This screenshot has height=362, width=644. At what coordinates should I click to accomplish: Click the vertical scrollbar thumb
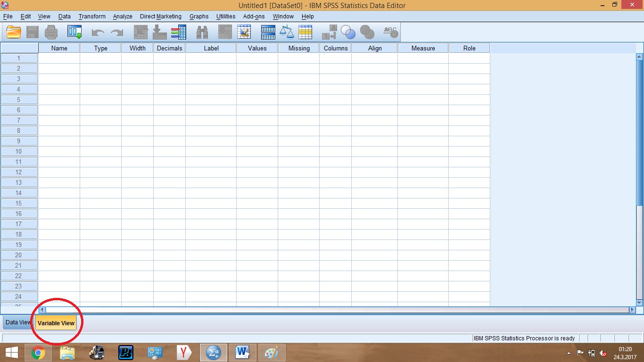tap(640, 133)
